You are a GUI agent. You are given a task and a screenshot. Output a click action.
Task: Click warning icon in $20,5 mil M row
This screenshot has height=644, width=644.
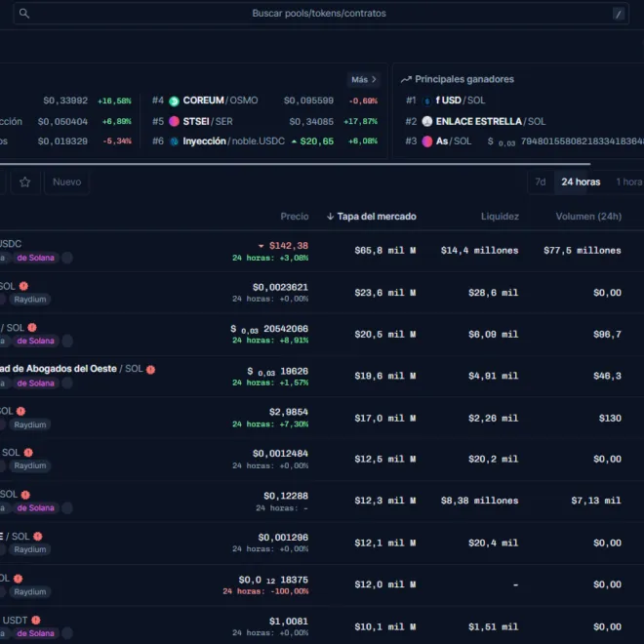32,327
